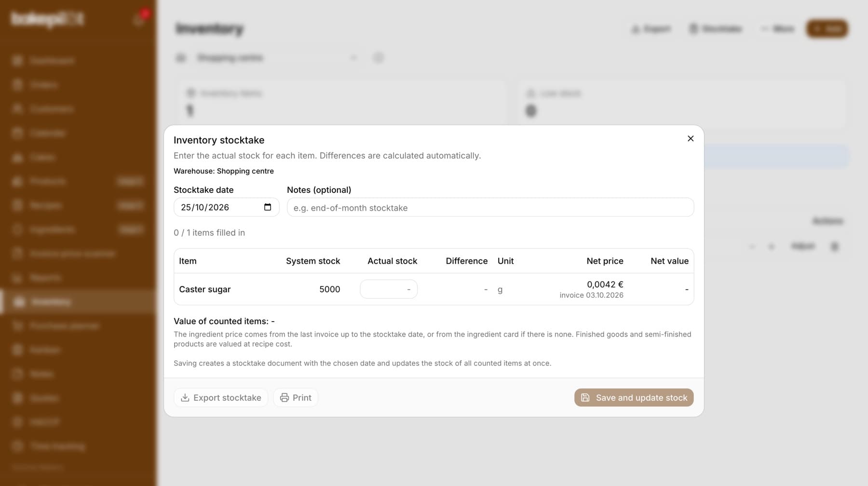Select the Caster sugar item name

coord(205,289)
